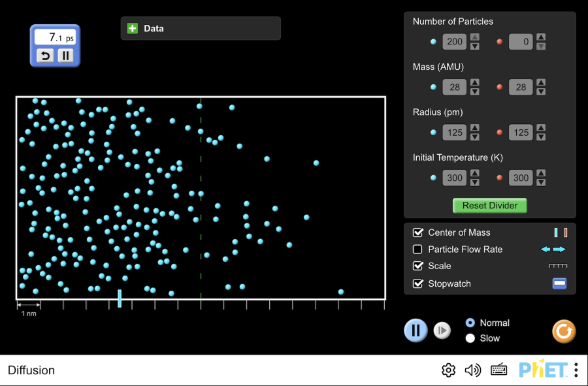588x386 pixels.
Task: Reset the stopwatch timer
Action: pyautogui.click(x=45, y=56)
